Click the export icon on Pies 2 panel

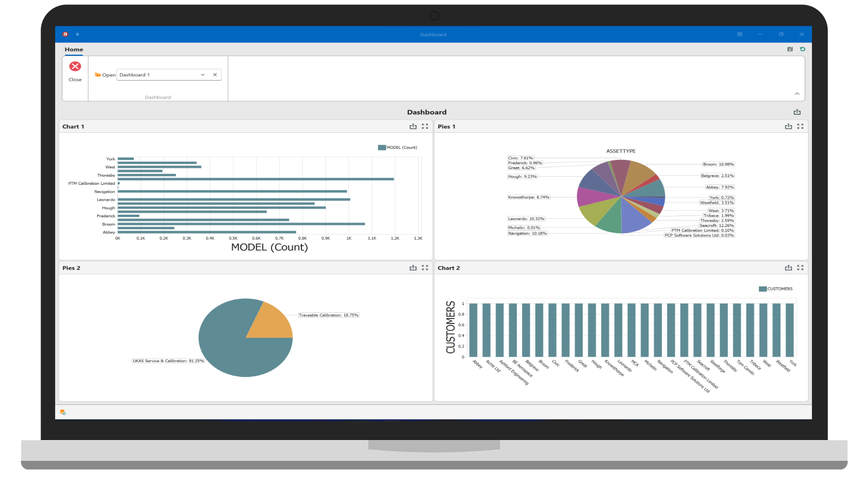[413, 267]
